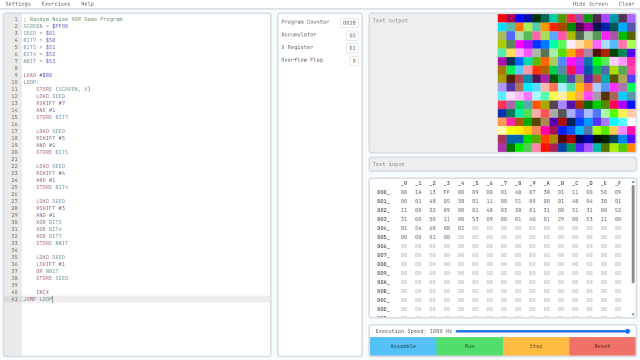Click memory row label 003_
Image resolution: width=640 pixels, height=360 pixels.
click(x=383, y=219)
